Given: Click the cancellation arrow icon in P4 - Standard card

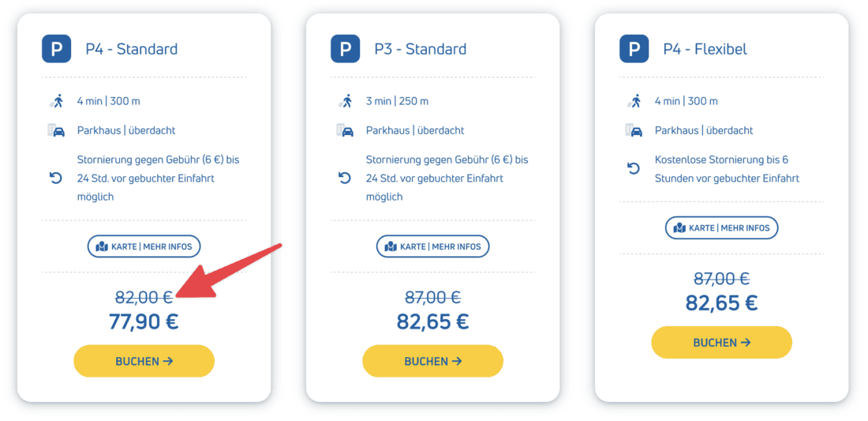Looking at the screenshot, I should pos(56,179).
